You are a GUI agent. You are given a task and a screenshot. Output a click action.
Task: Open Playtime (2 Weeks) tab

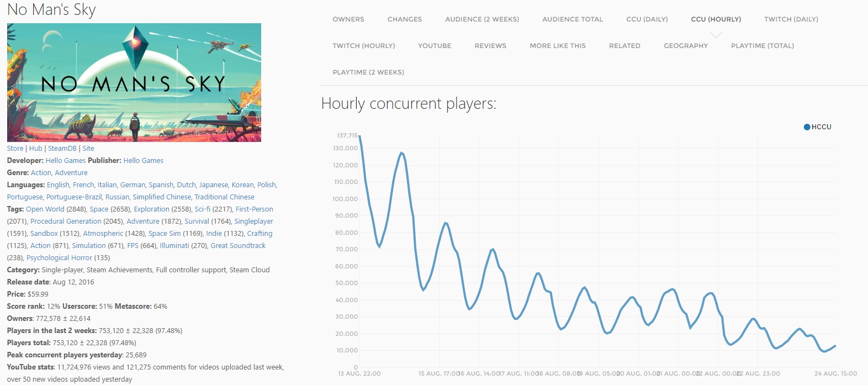(368, 72)
